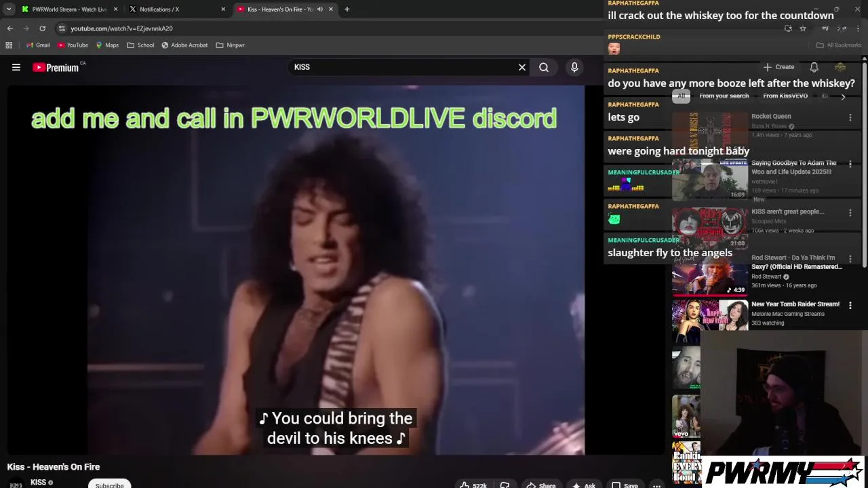Click Saying Goodbye To Adam The Woo title
Viewport: 868px width, 488px height.
793,167
